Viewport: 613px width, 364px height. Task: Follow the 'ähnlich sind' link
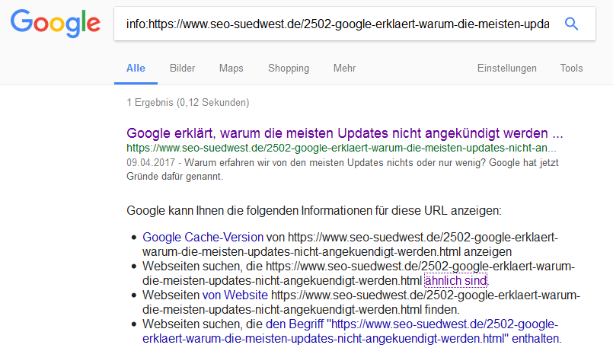point(455,281)
